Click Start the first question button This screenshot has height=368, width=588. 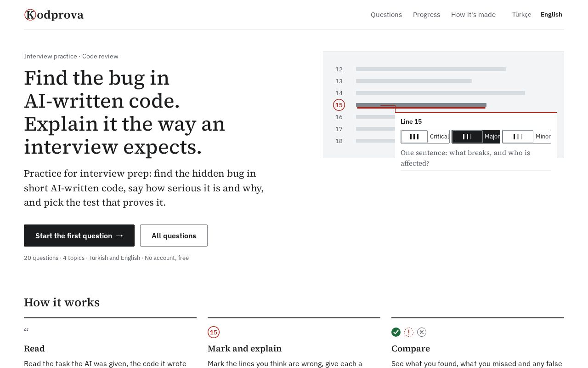point(79,236)
